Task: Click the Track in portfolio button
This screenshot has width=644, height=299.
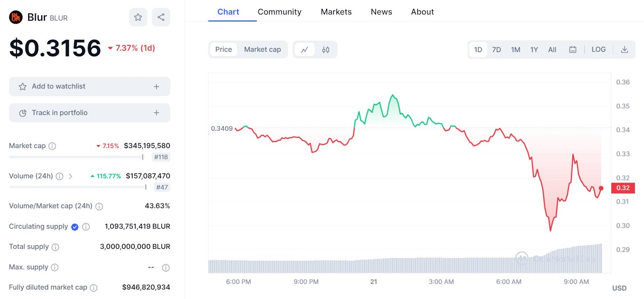Action: click(89, 113)
